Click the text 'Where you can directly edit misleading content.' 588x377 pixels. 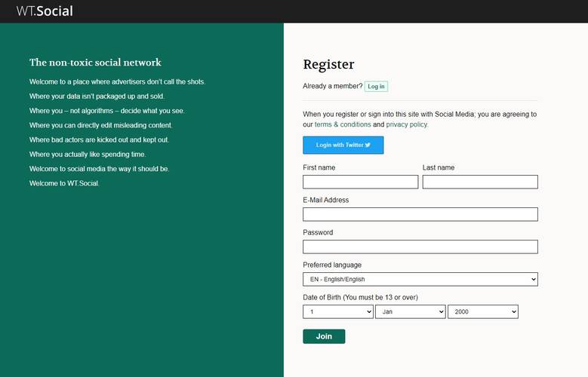click(x=101, y=125)
